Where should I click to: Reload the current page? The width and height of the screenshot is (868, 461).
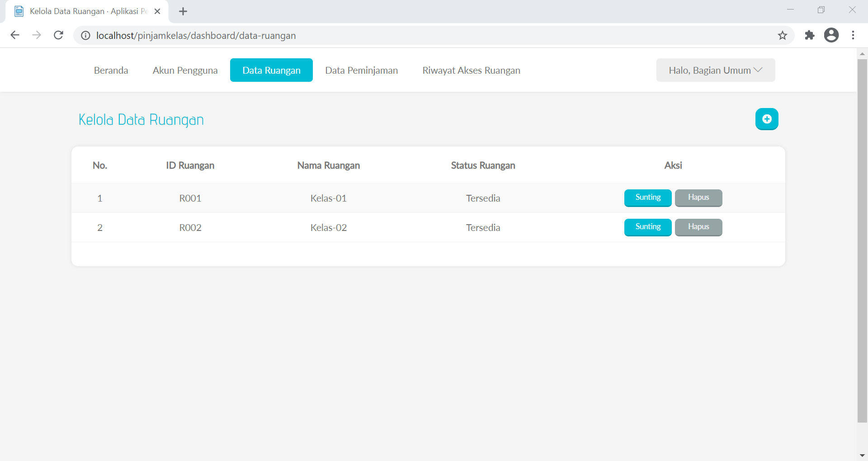(x=58, y=35)
